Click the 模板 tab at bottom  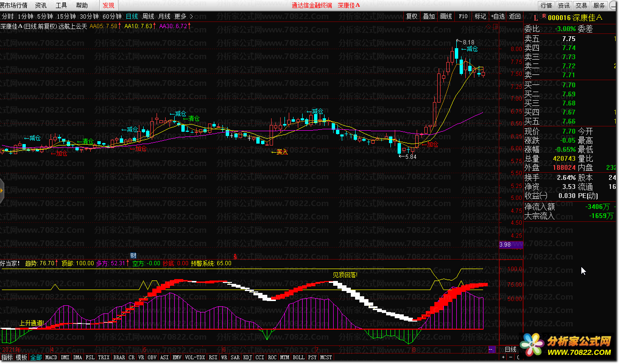point(21,357)
